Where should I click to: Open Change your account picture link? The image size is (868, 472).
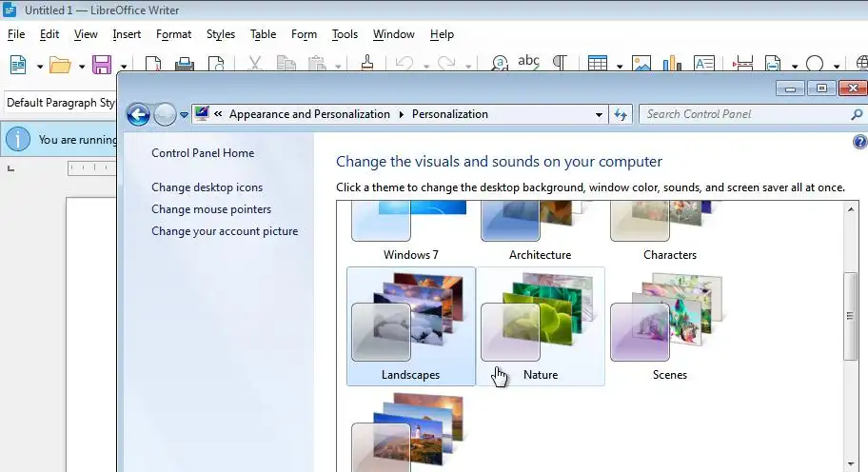(x=225, y=231)
